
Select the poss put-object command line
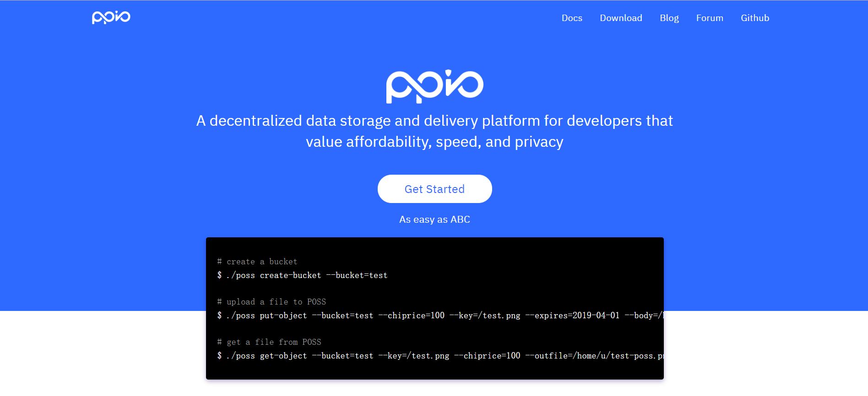(x=440, y=316)
